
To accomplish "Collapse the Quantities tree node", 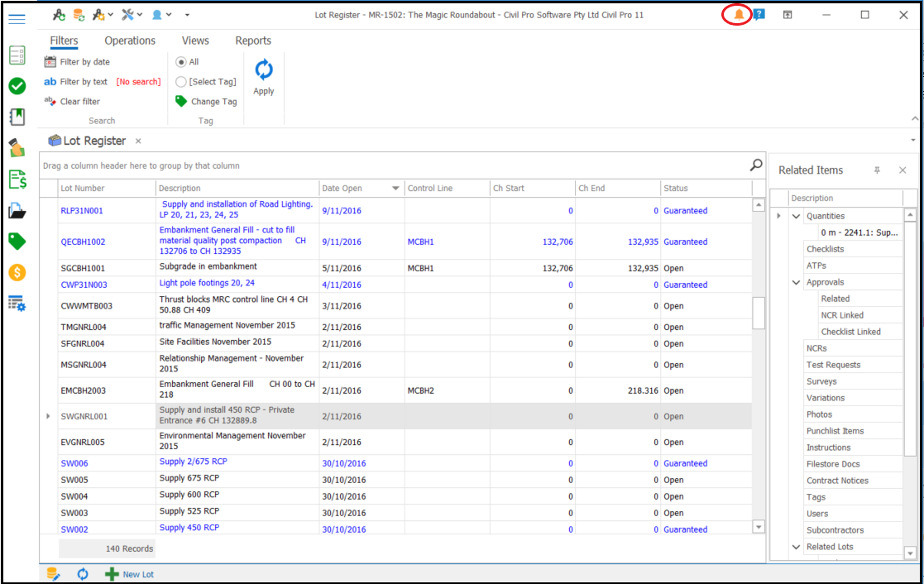I will tap(796, 216).
